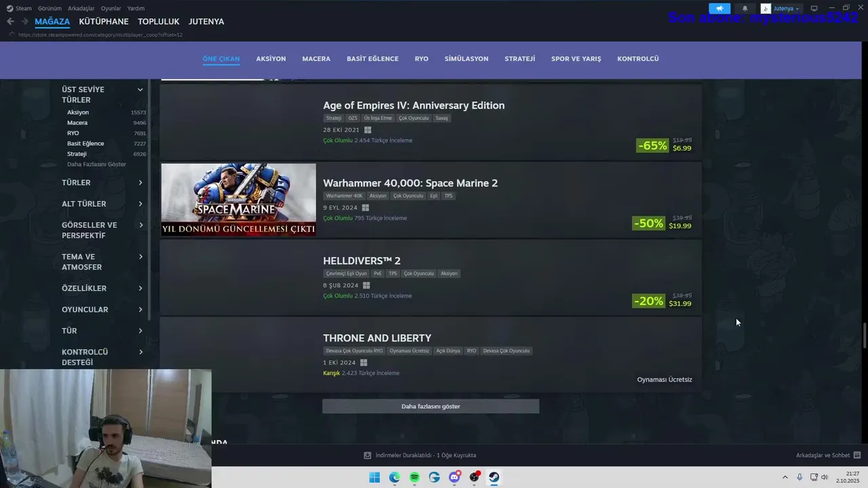Click the Daha Fazlasını Göster sidebar link
This screenshot has width=868, height=488.
click(x=96, y=164)
